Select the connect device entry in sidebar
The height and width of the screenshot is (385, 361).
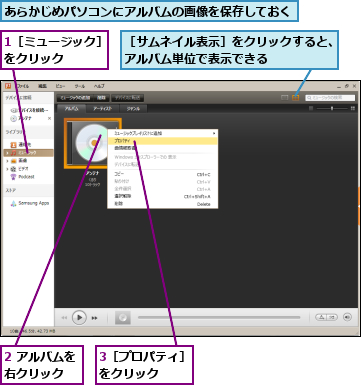click(x=30, y=110)
